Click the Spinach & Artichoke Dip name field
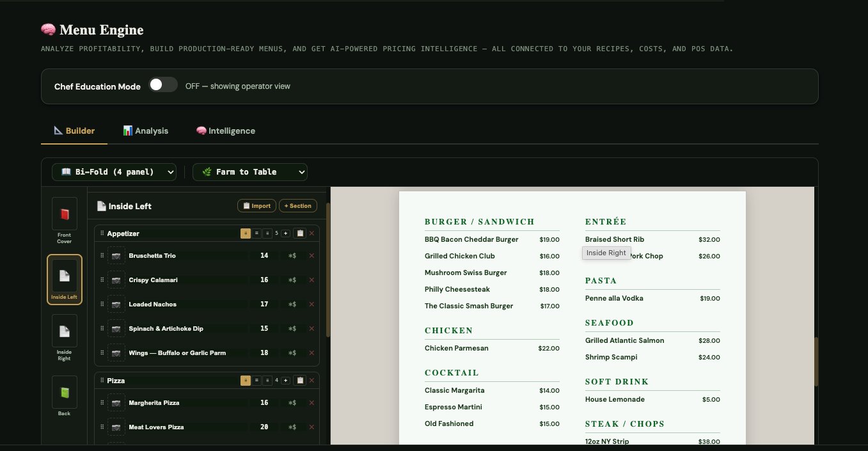This screenshot has height=451, width=868. pos(187,329)
